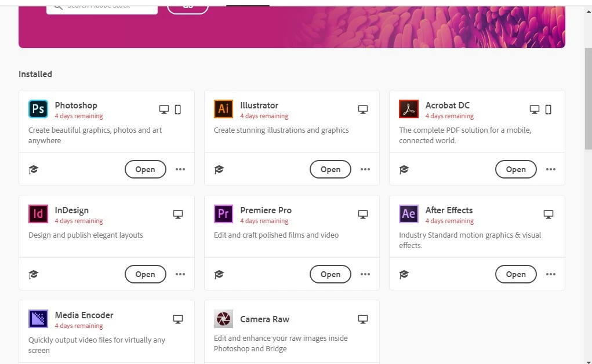Click '4 days remaining' under Photoshop

pos(78,116)
